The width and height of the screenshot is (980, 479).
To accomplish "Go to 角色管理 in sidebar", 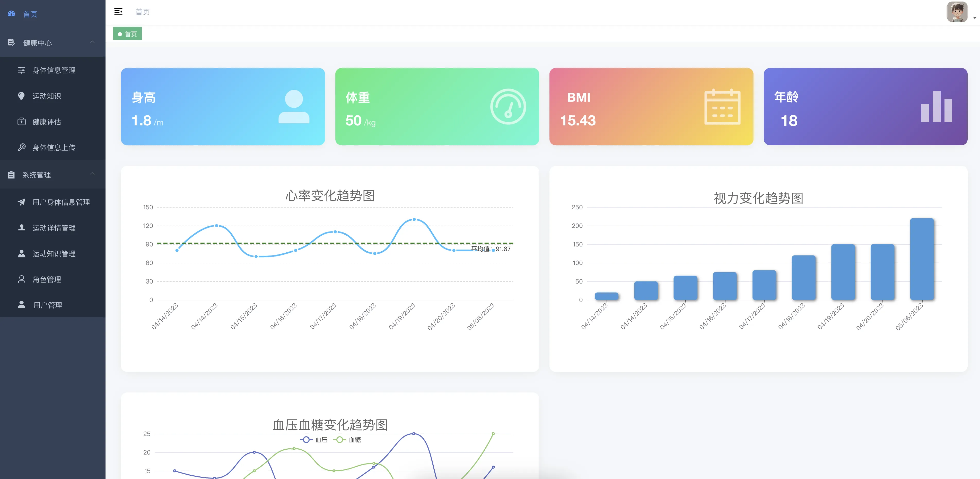I will [x=47, y=279].
